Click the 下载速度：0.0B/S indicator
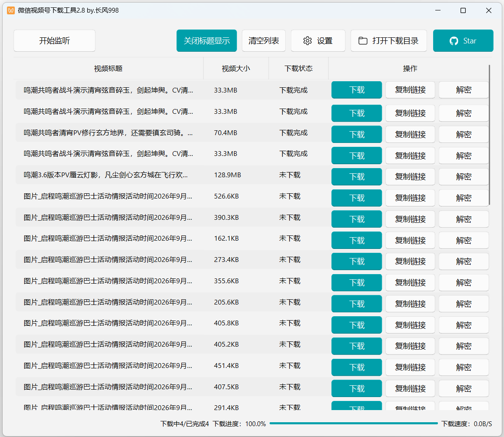 coord(467,424)
